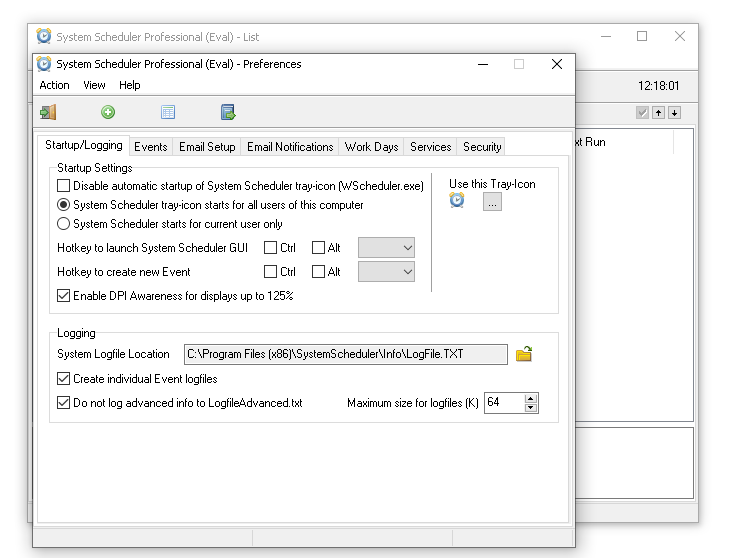732x558 pixels.
Task: Switch to the Work Days tab
Action: (371, 147)
